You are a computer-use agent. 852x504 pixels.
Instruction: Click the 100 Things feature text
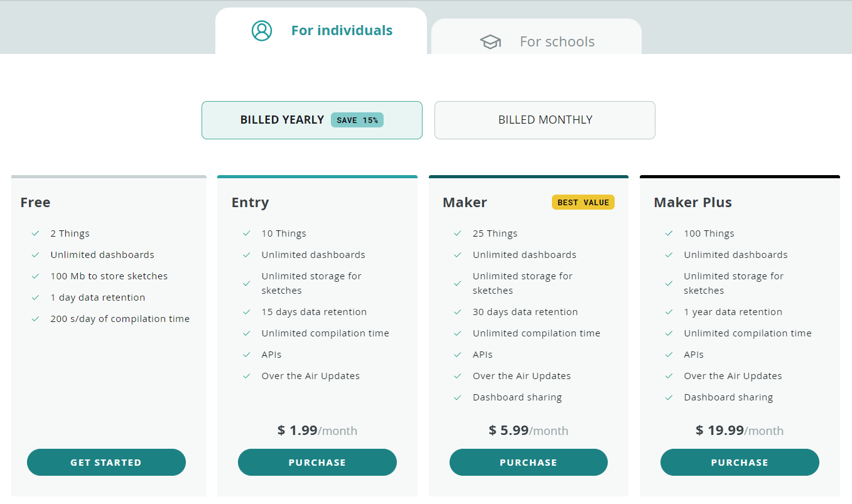pos(709,233)
